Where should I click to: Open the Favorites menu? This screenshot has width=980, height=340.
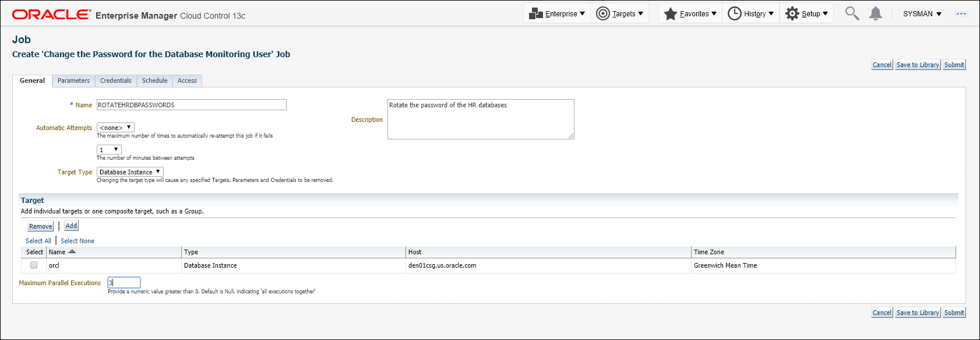click(x=690, y=13)
